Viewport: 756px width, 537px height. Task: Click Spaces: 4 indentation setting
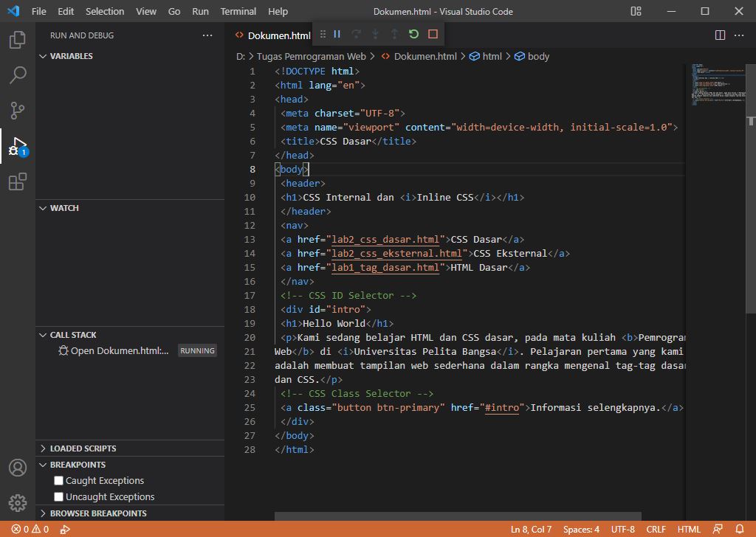(581, 530)
